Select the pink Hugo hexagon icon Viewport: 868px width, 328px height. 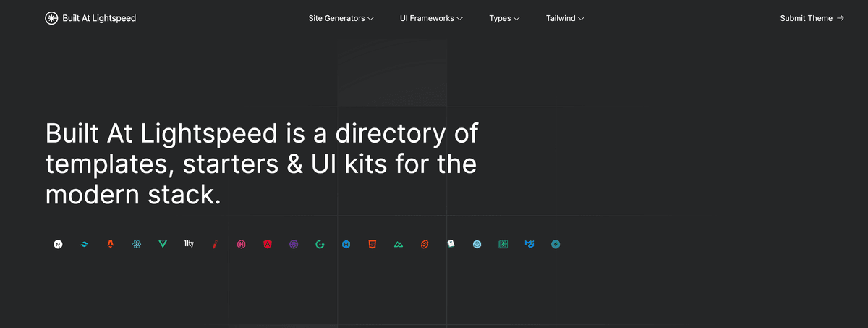tap(242, 245)
